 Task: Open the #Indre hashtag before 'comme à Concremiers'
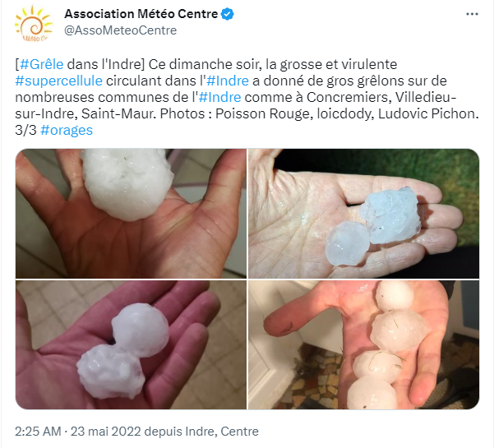220,97
